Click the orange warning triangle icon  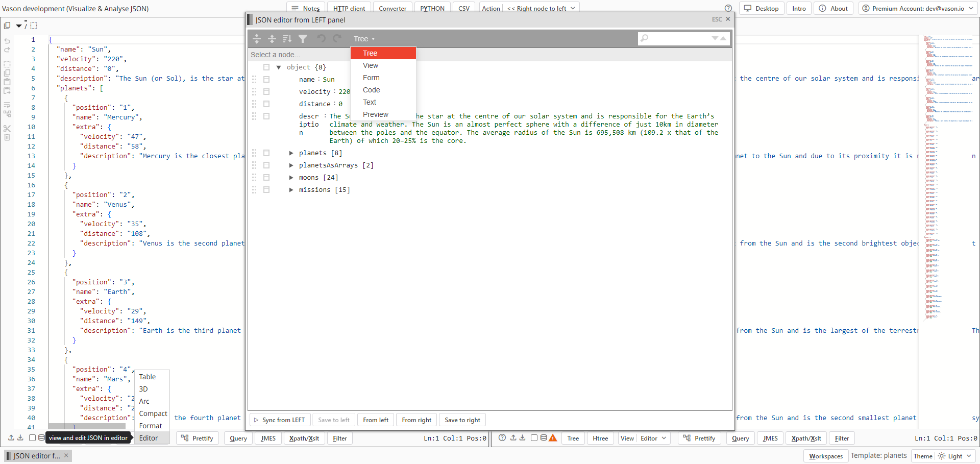pos(553,438)
